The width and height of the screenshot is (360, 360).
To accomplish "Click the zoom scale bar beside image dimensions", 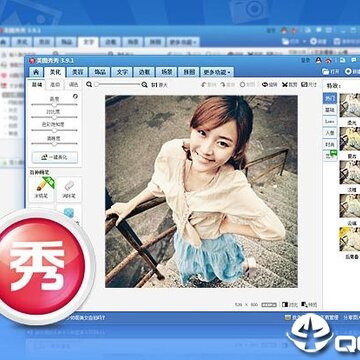I will click(269, 305).
